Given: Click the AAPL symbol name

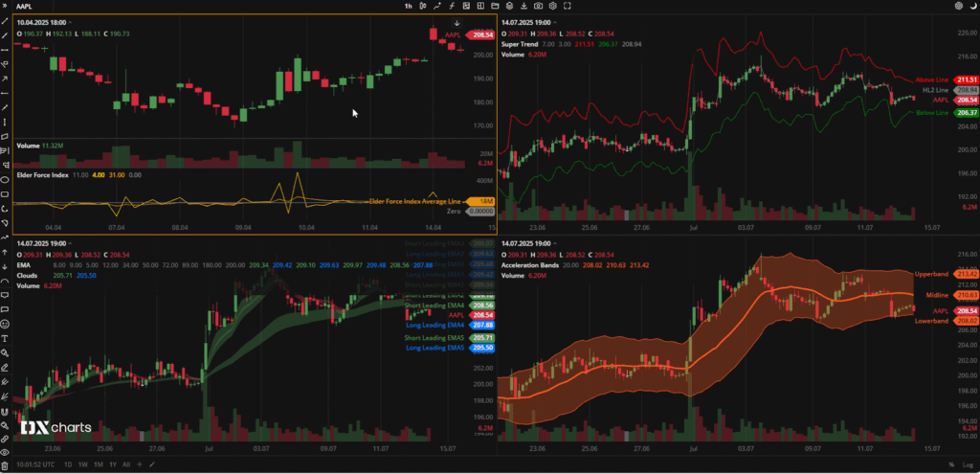Looking at the screenshot, I should (x=25, y=6).
